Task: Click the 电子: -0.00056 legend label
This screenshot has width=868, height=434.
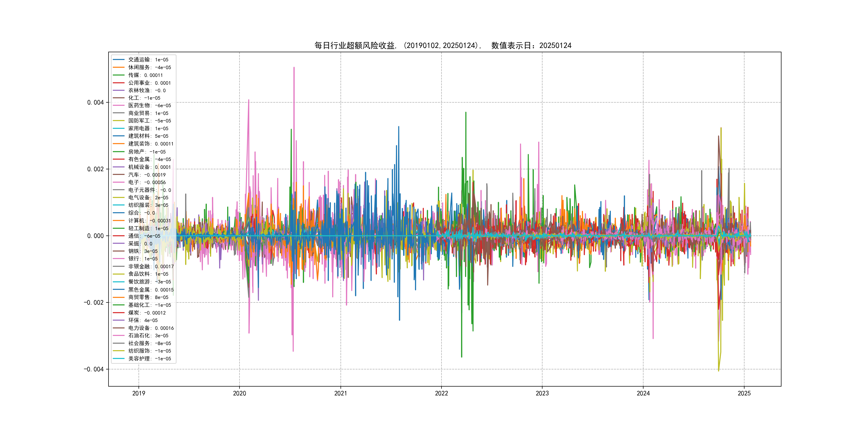Action: [147, 182]
